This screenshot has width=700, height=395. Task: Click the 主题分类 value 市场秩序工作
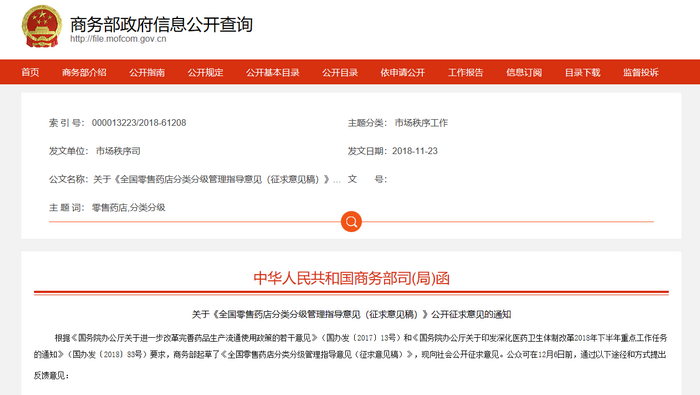[421, 123]
